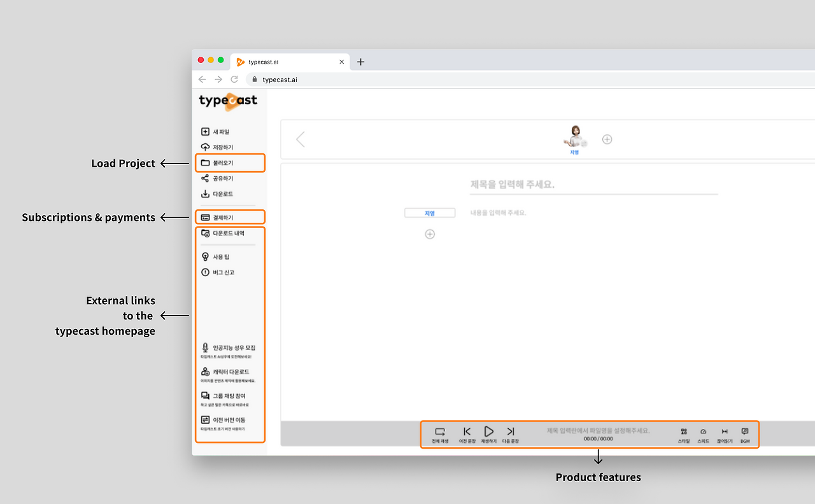
Task: Click the playback time 00:00 / 00:00
Action: click(x=599, y=438)
